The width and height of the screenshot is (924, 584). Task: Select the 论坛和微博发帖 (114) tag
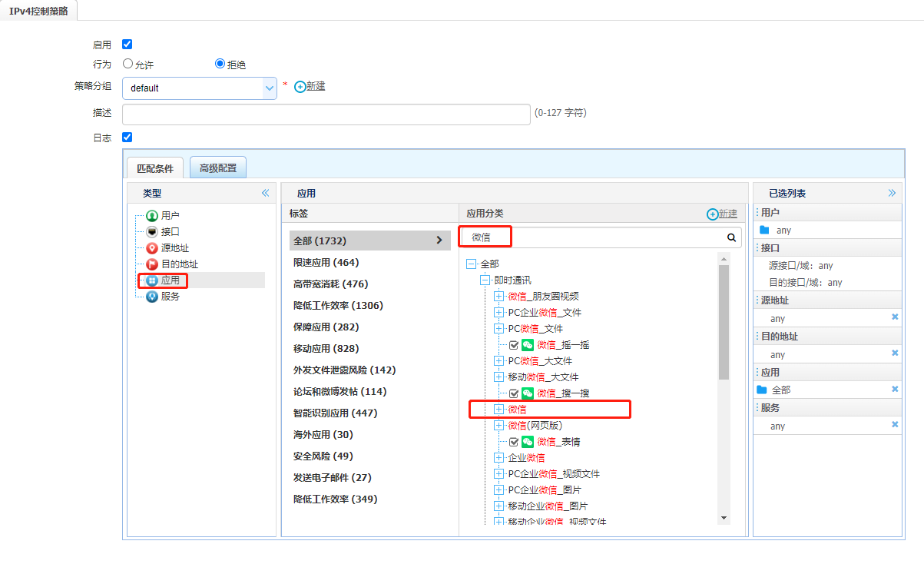[339, 391]
